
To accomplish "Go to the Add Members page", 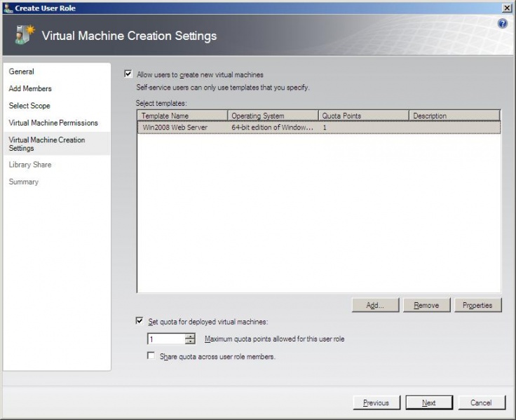I will tap(30, 88).
